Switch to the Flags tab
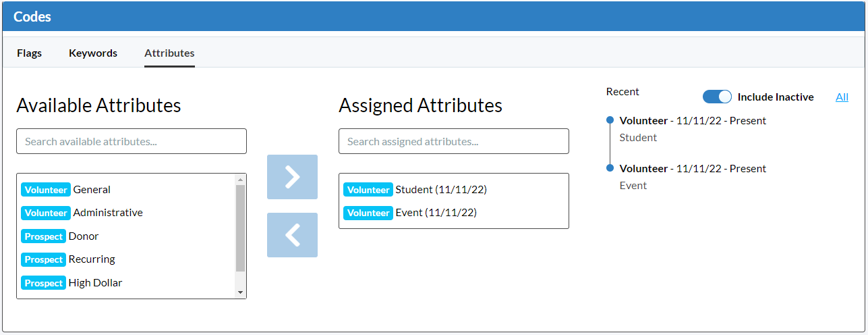Image resolution: width=868 pixels, height=335 pixels. pyautogui.click(x=29, y=53)
